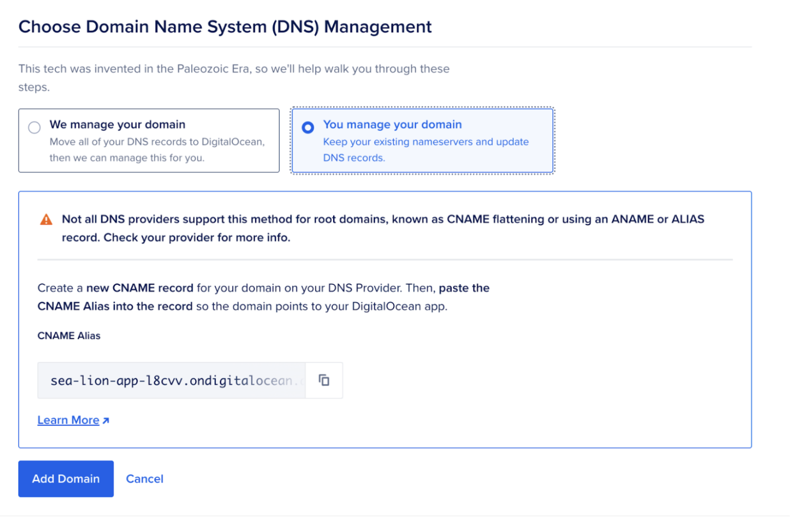Click the "This tech was invented" intro text

pos(234,78)
